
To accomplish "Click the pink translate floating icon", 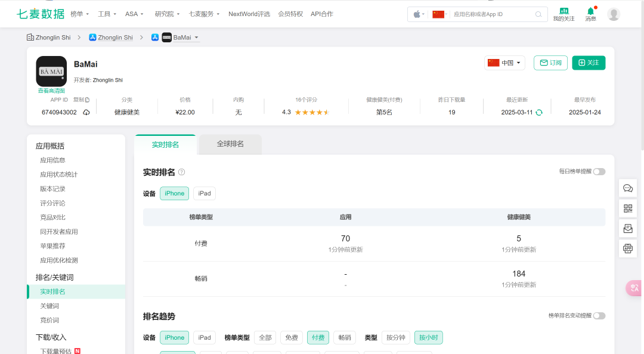I will click(x=634, y=288).
